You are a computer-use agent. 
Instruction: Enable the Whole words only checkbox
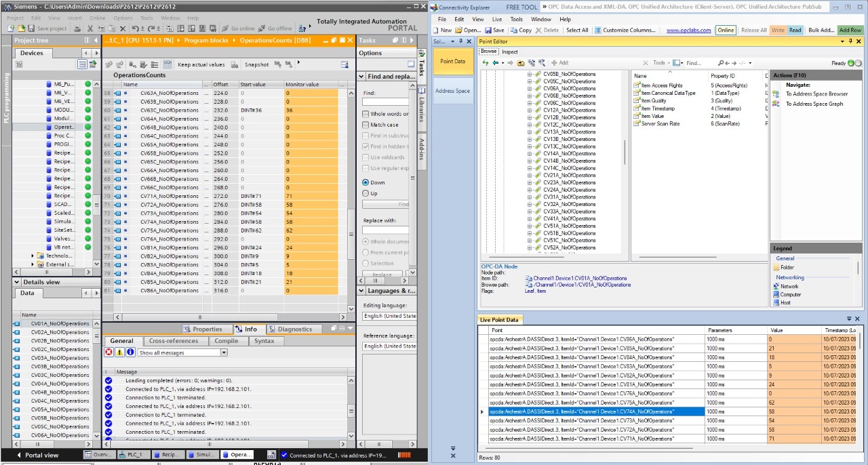coord(366,114)
